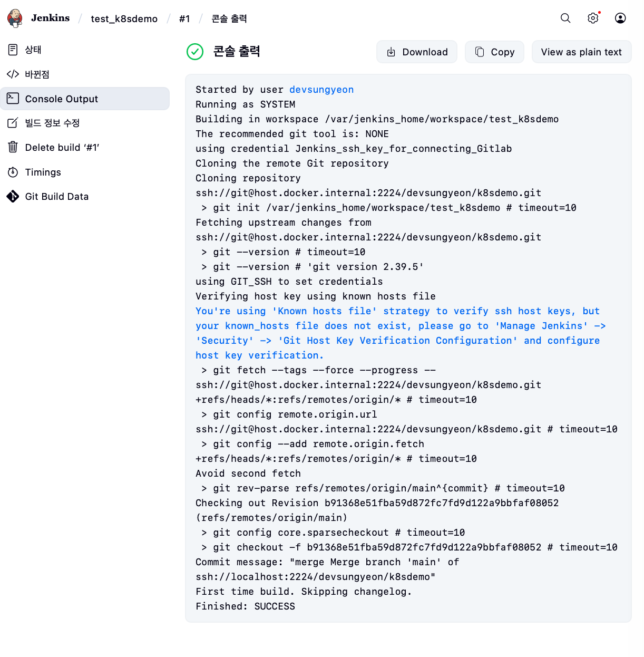Copy the console output

pyautogui.click(x=494, y=52)
